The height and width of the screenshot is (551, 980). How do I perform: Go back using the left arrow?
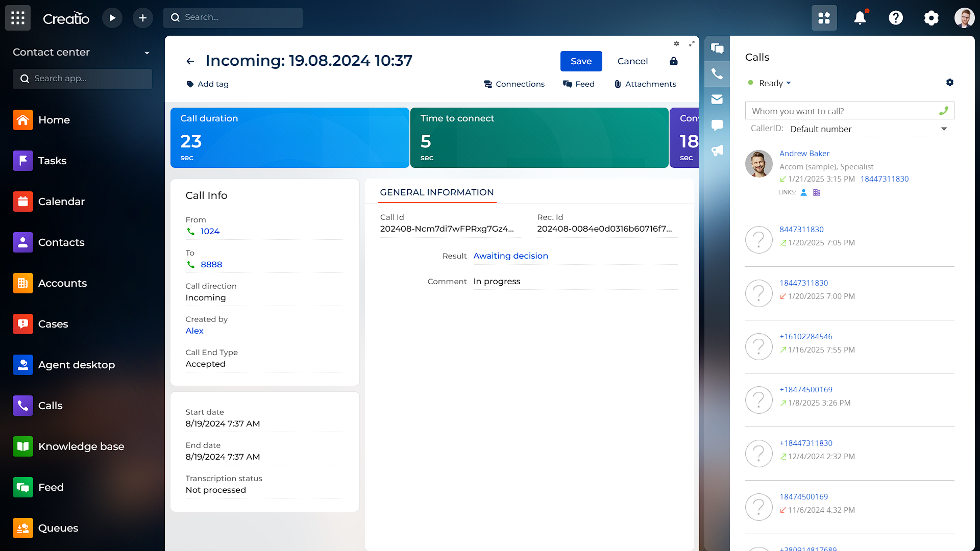click(x=190, y=61)
